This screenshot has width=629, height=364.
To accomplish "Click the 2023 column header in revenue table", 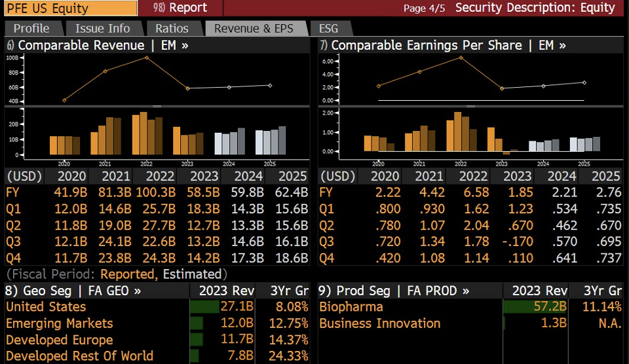I will 204,176.
